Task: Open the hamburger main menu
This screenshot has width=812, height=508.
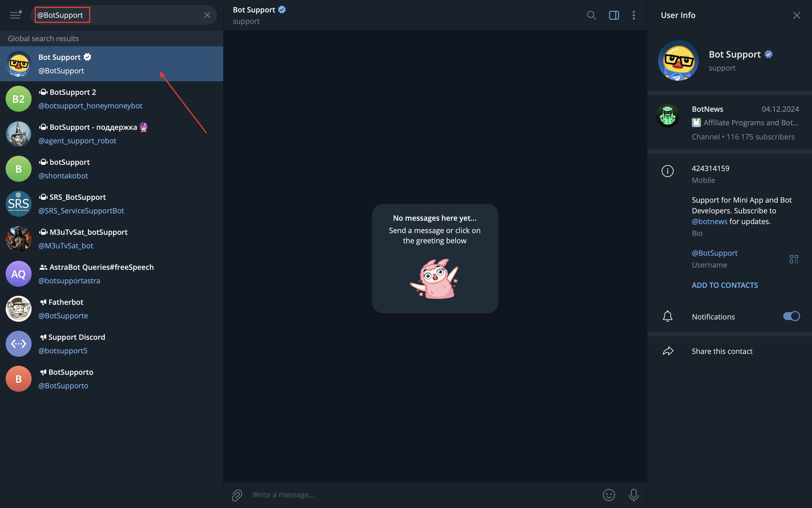Action: pyautogui.click(x=16, y=15)
